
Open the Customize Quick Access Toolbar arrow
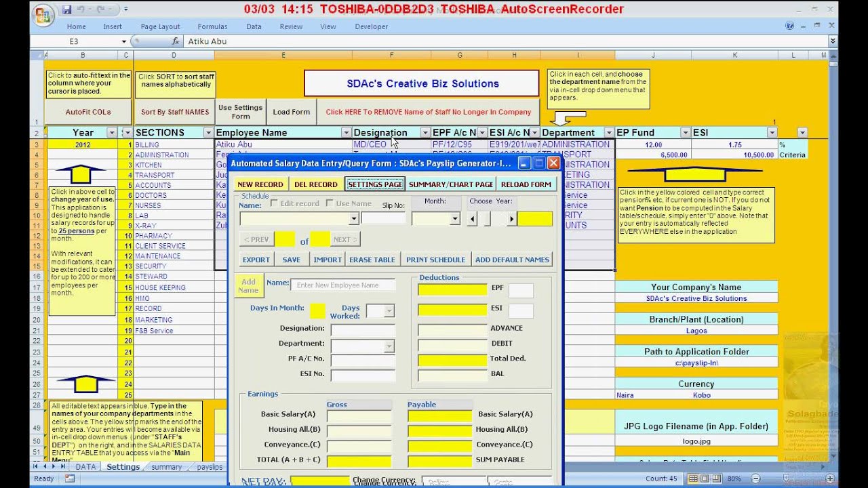click(125, 9)
